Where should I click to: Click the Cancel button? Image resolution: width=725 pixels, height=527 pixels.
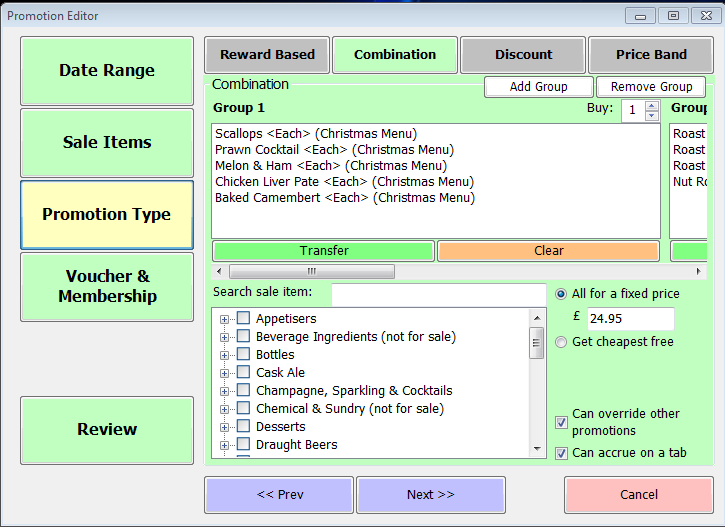pyautogui.click(x=639, y=495)
